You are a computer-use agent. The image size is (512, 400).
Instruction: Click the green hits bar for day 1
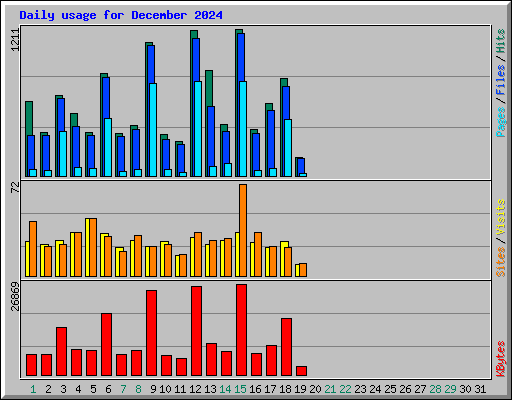[29, 118]
